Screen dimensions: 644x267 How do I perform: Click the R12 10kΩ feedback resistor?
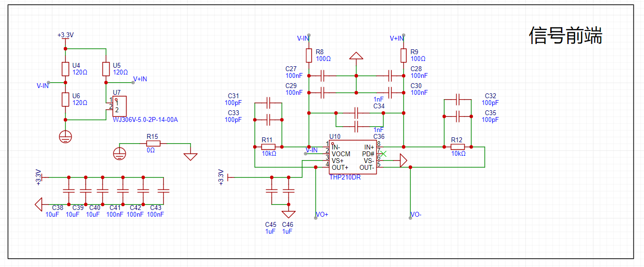click(x=457, y=147)
